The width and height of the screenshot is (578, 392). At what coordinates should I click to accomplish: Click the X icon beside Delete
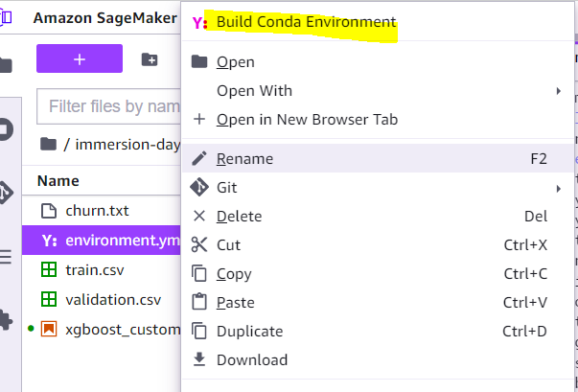click(x=199, y=217)
